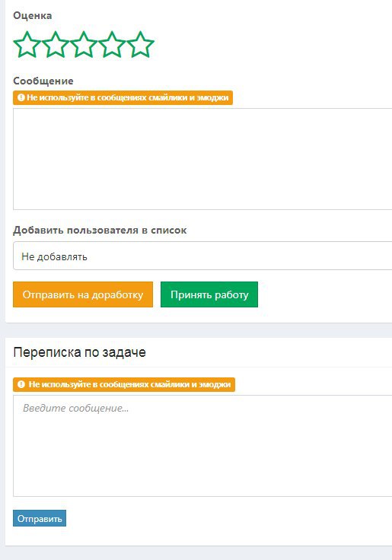Click the Введите сообщение text area
392x560 pixels.
tap(202, 446)
